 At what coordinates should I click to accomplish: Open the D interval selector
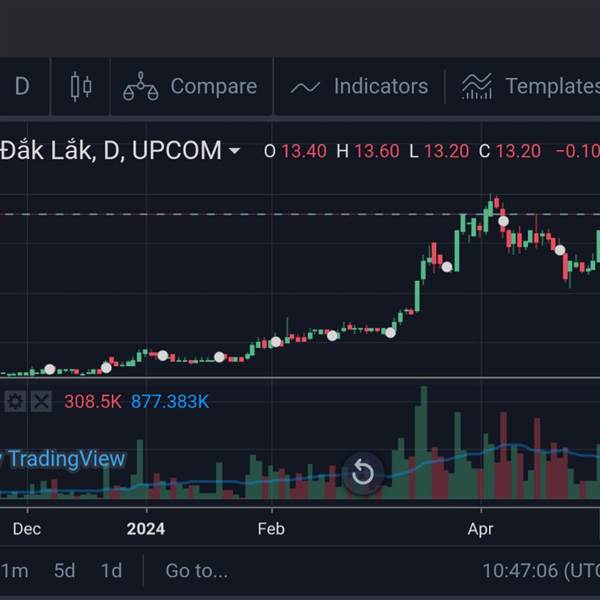[22, 86]
